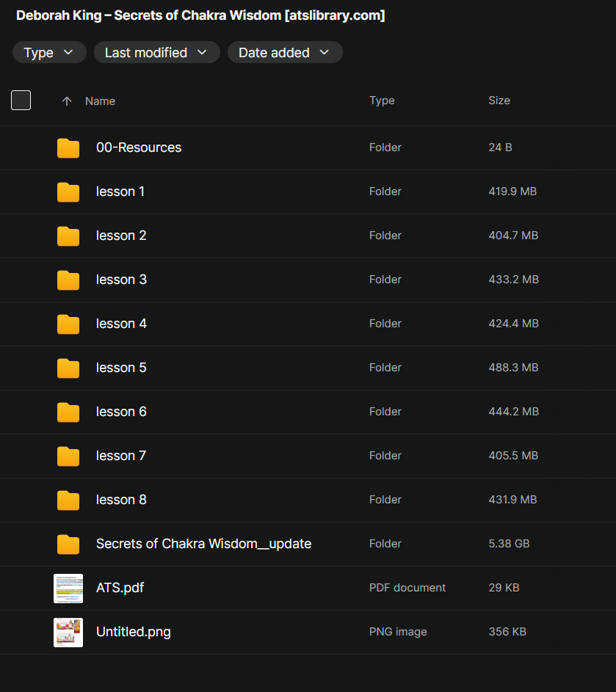Select the lesson 7 folder icon
The image size is (616, 692).
tap(68, 456)
